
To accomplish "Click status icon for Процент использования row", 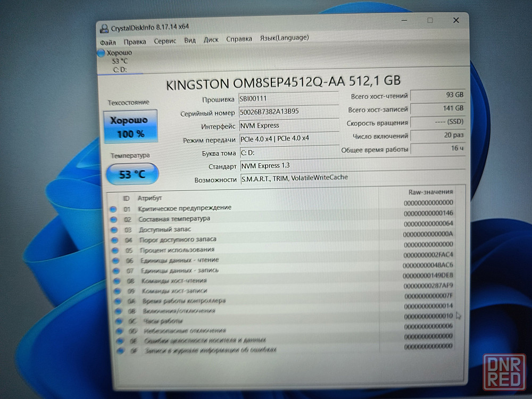I will coord(115,251).
